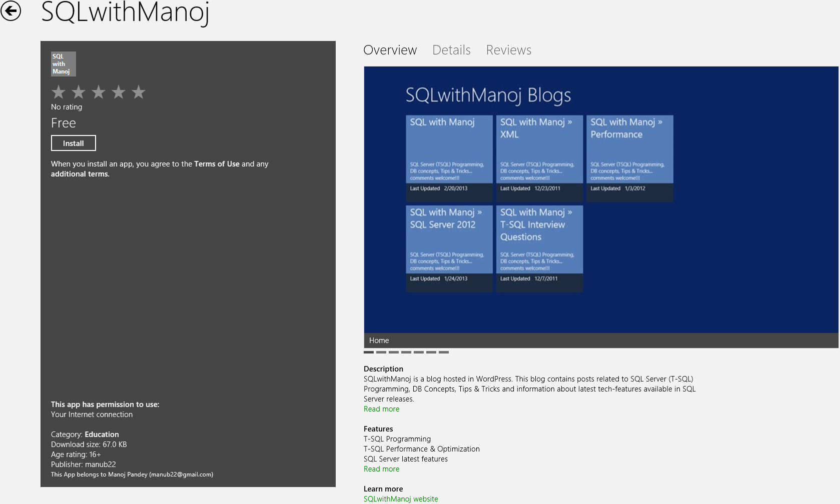This screenshot has height=504, width=840.
Task: Switch to the Reviews tab
Action: (x=508, y=50)
